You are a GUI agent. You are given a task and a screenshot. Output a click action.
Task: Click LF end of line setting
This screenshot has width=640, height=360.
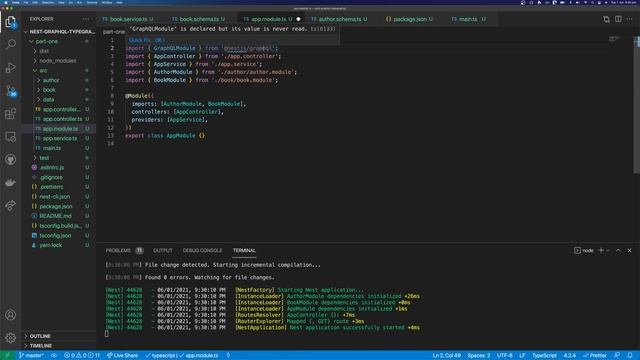(x=522, y=356)
